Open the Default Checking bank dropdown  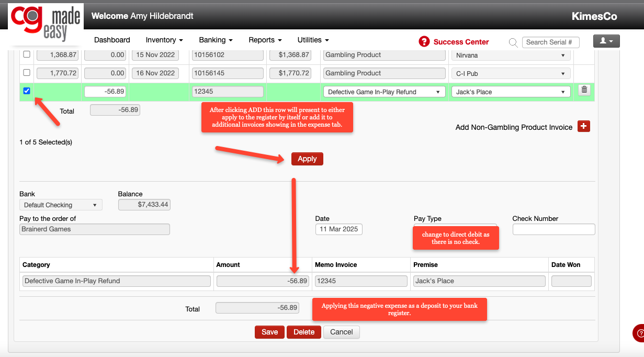coord(61,205)
